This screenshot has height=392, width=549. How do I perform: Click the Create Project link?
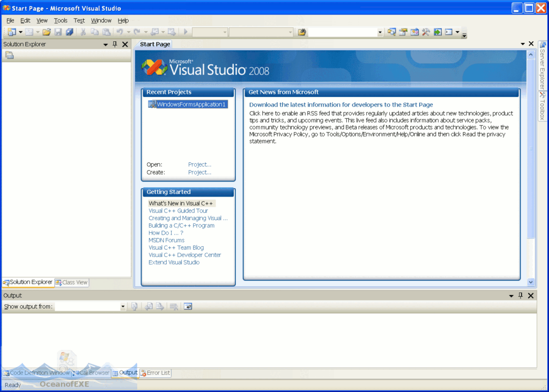[199, 172]
